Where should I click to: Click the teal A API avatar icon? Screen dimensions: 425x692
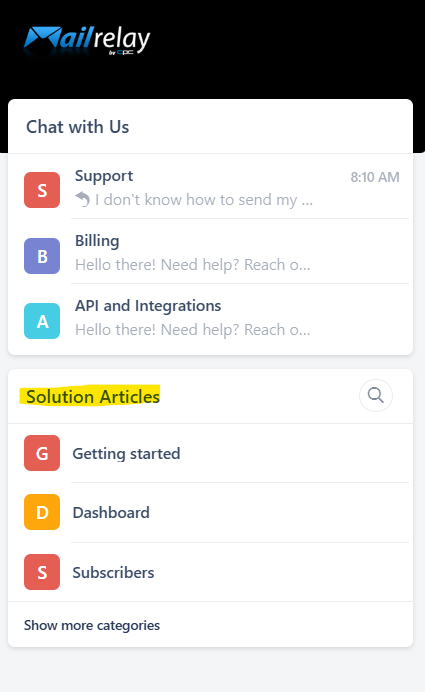click(42, 321)
